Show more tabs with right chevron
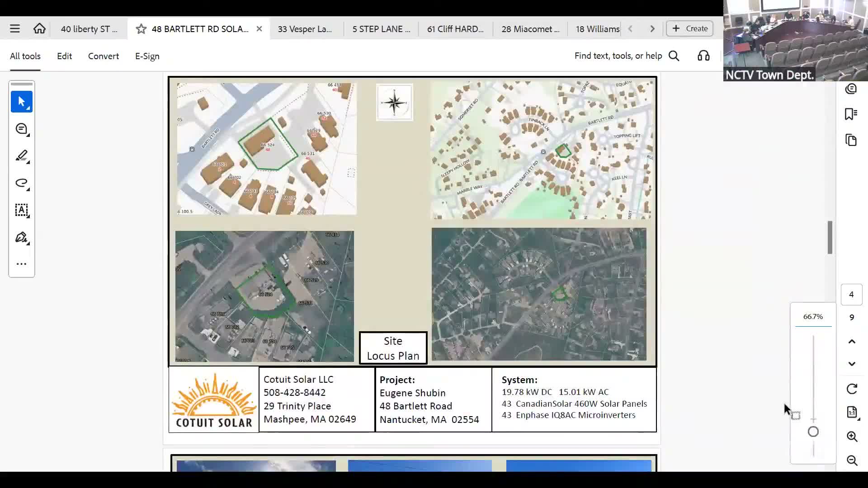 click(652, 29)
